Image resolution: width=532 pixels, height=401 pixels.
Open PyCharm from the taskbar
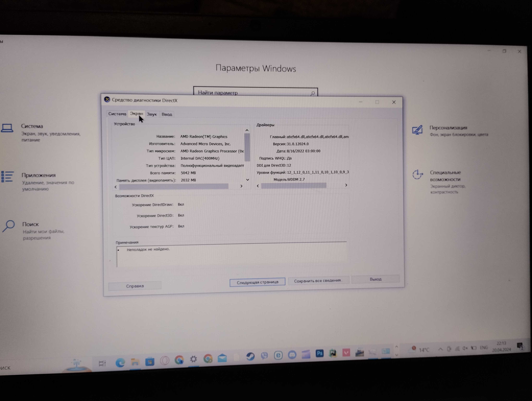coord(333,353)
